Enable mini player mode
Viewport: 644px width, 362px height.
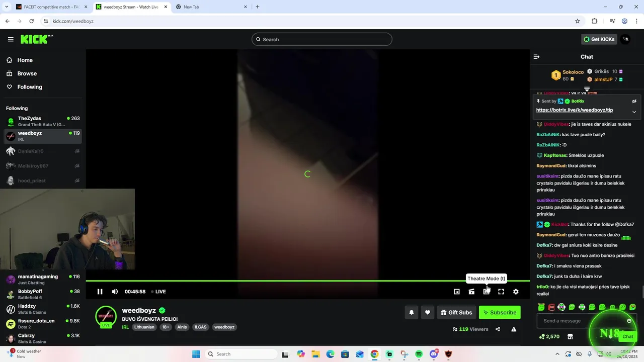tap(457, 292)
